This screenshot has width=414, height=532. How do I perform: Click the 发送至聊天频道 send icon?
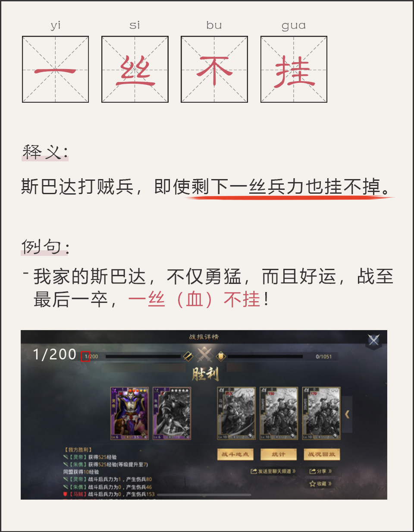(x=254, y=471)
